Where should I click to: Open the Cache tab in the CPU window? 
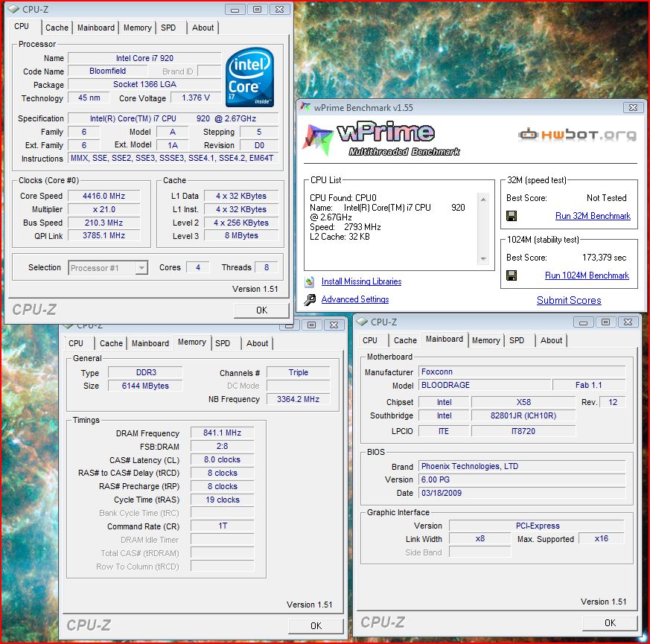pyautogui.click(x=57, y=28)
